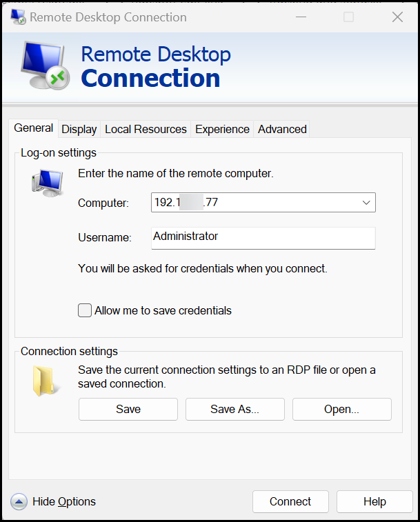Click the folder icon in Connection settings
Viewport: 420px width, 522px height.
point(42,381)
